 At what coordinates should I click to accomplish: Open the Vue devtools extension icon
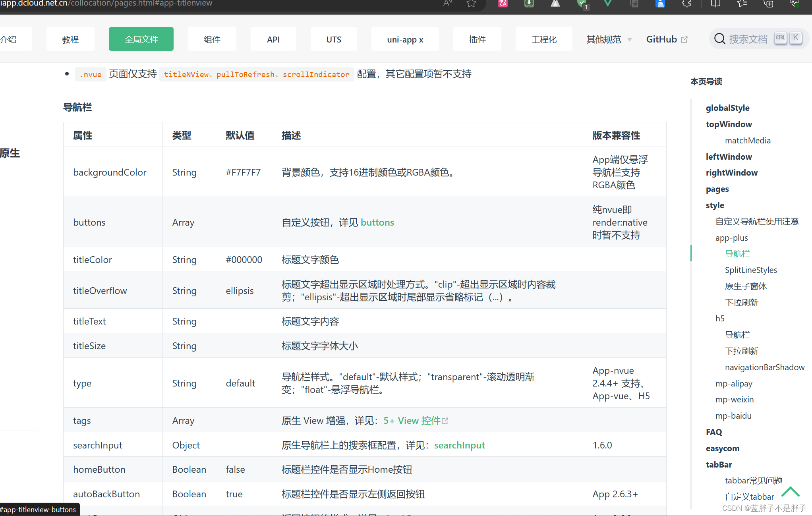[x=607, y=3]
